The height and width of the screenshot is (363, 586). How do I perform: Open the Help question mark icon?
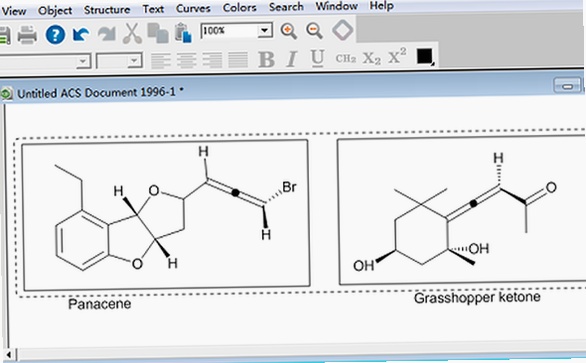click(x=55, y=35)
